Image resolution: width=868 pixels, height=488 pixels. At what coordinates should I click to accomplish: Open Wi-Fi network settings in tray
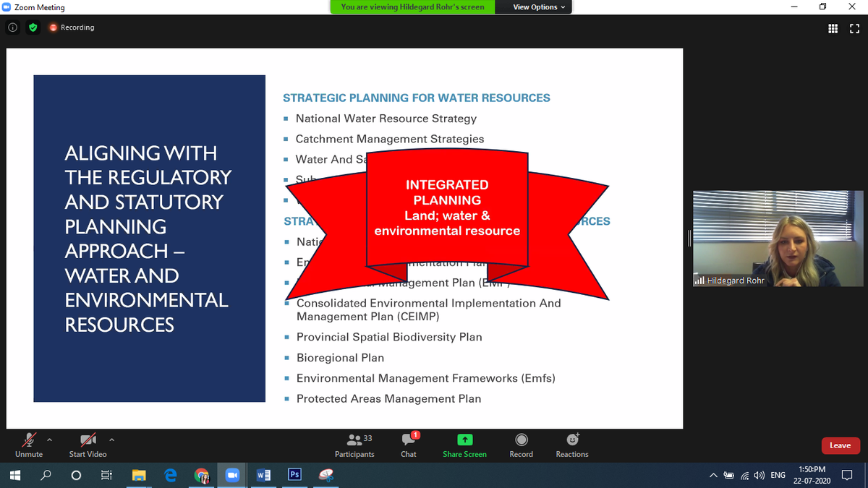tap(745, 475)
